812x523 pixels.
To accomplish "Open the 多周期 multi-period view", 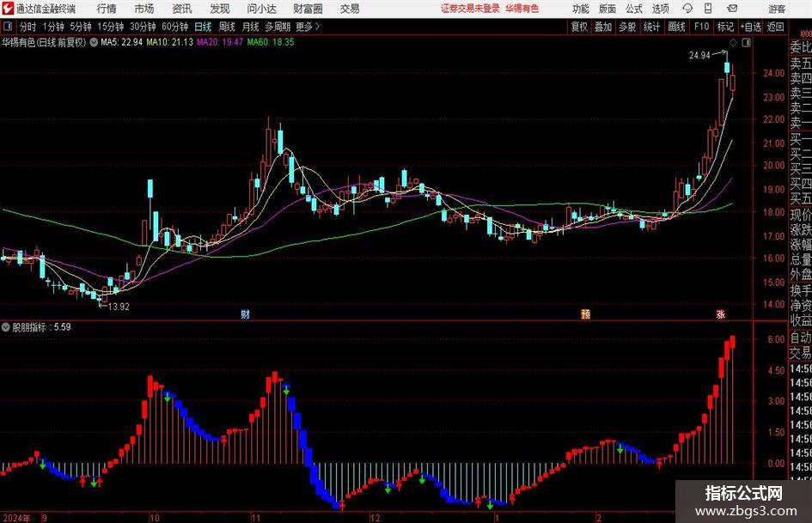I will pos(278,27).
